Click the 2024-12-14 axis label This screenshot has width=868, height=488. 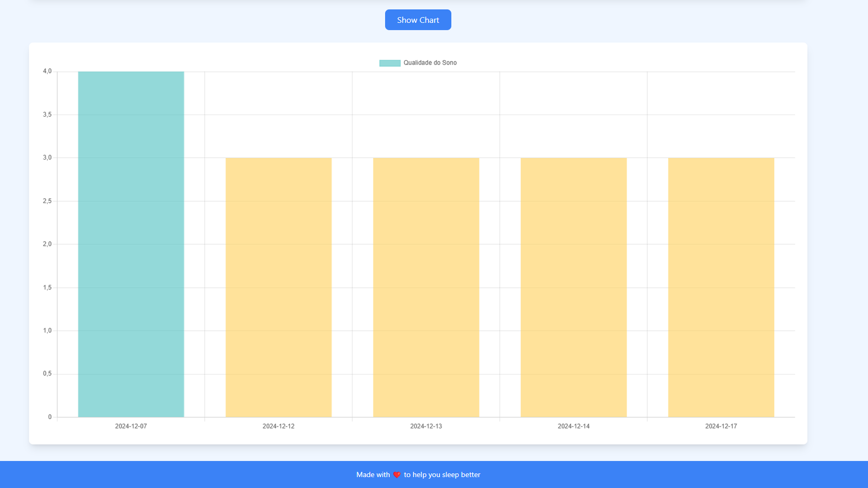573,426
